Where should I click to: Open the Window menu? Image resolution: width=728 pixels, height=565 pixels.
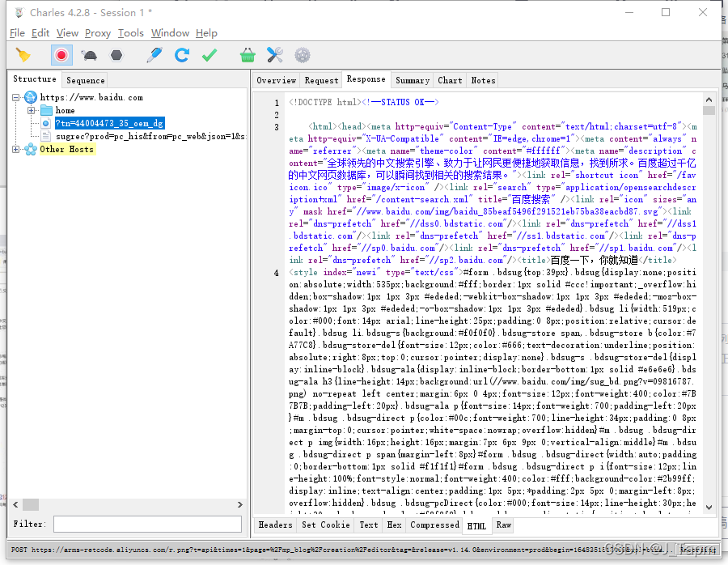click(x=170, y=33)
